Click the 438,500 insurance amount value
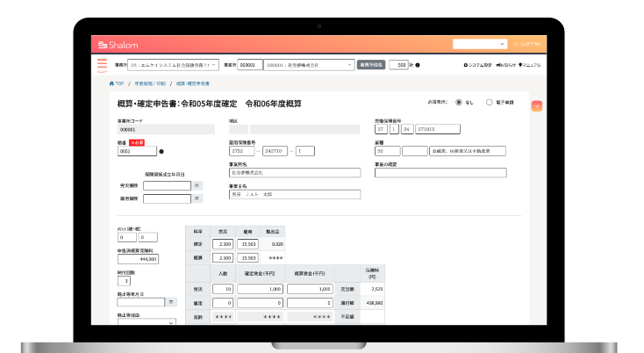The image size is (644, 353). [375, 303]
